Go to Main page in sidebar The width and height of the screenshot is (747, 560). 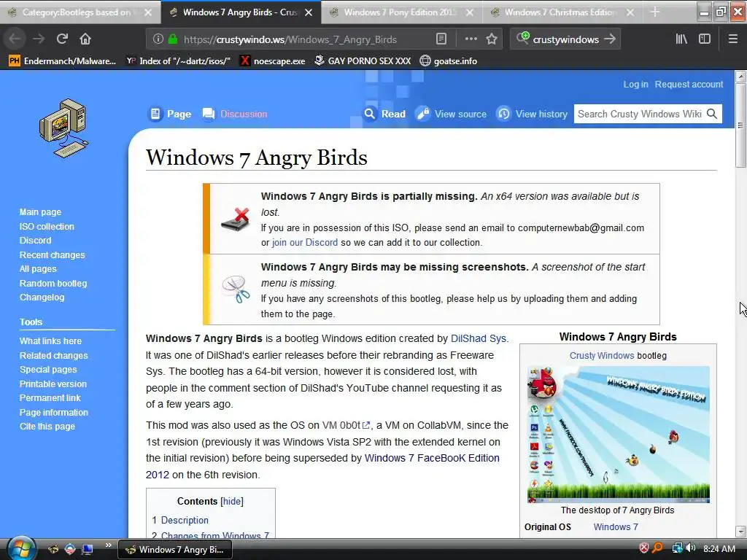pos(41,212)
